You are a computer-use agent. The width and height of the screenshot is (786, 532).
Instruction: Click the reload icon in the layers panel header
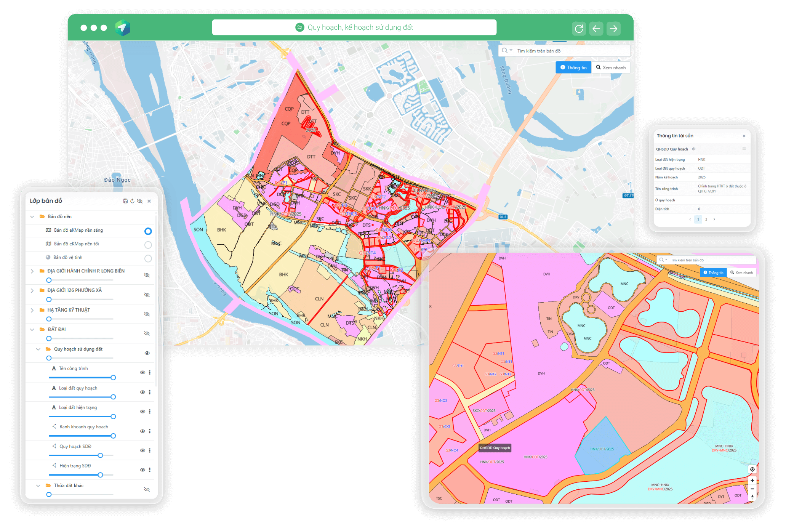point(132,201)
